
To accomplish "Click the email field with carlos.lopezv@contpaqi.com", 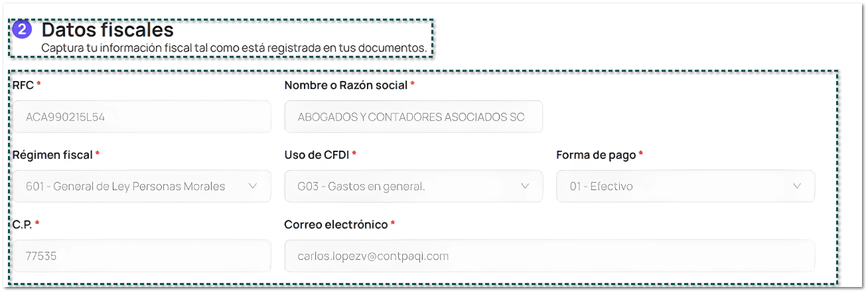I will tap(549, 256).
